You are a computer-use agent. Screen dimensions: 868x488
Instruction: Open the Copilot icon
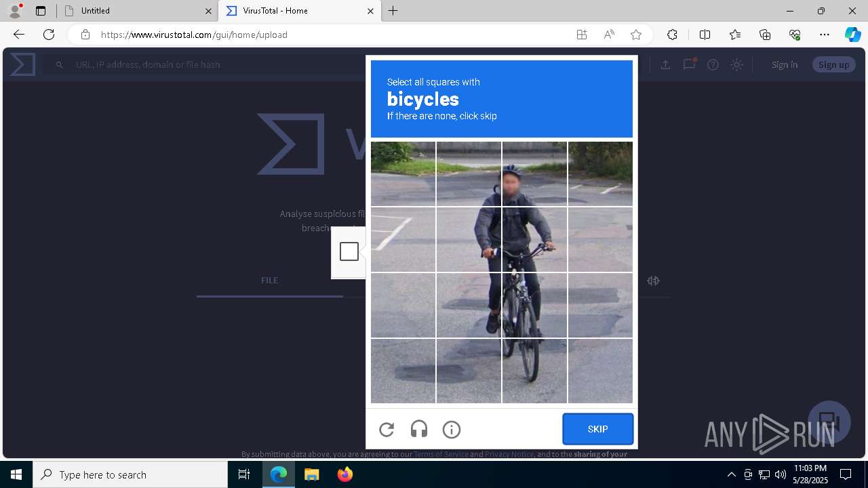click(852, 35)
